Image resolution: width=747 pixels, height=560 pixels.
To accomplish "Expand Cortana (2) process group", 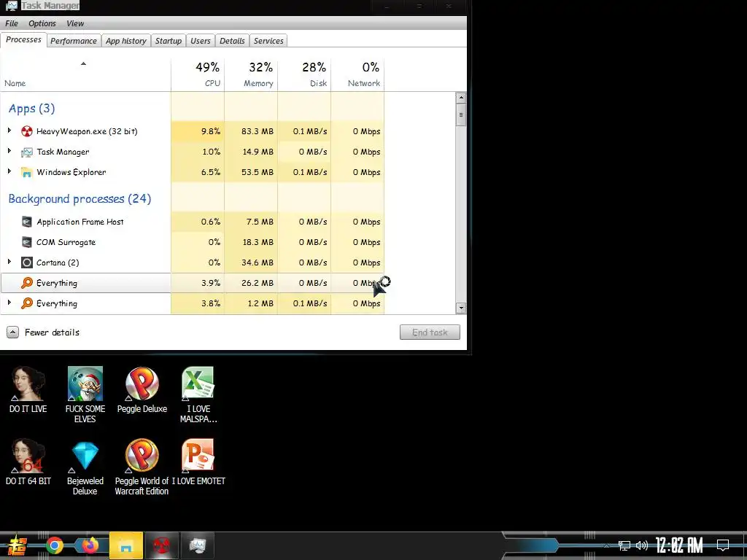I will click(x=9, y=262).
